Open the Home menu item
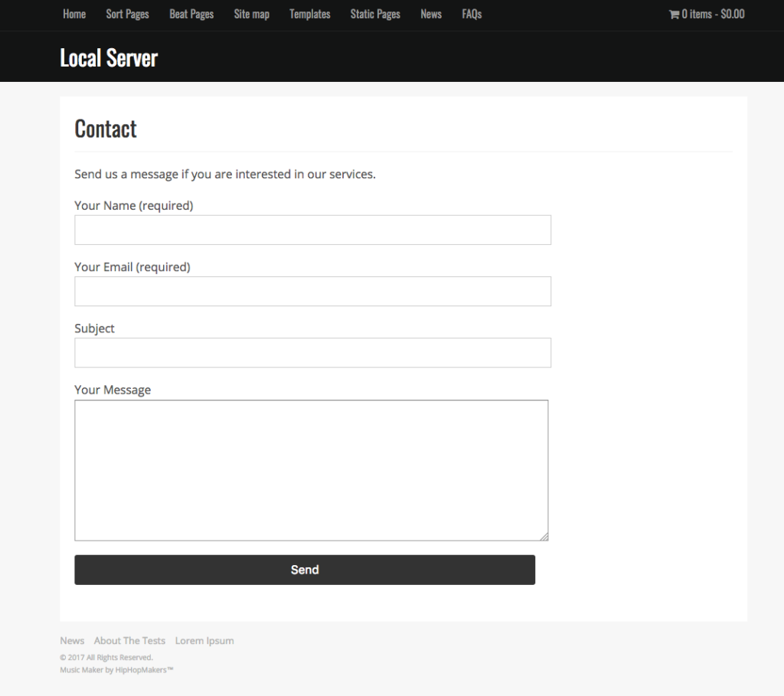This screenshot has height=696, width=784. 74,14
